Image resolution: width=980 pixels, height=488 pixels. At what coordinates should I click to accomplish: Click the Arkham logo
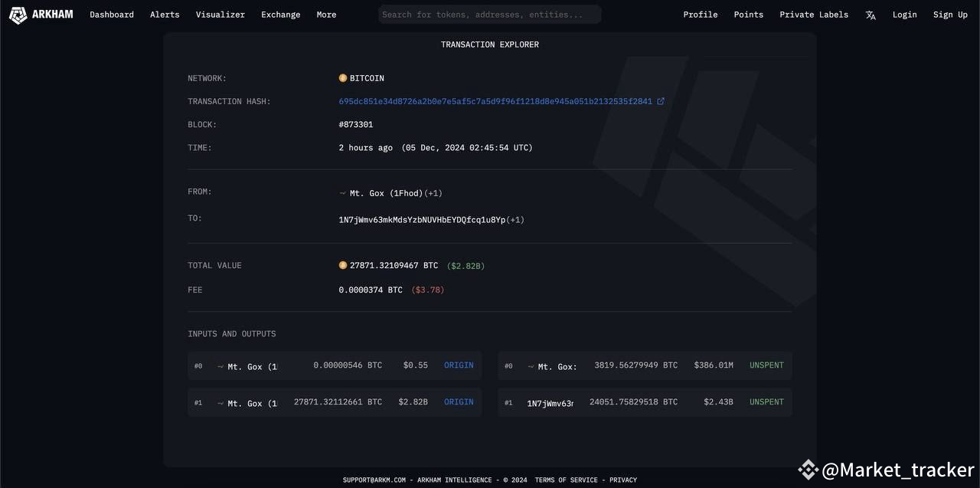tap(41, 15)
